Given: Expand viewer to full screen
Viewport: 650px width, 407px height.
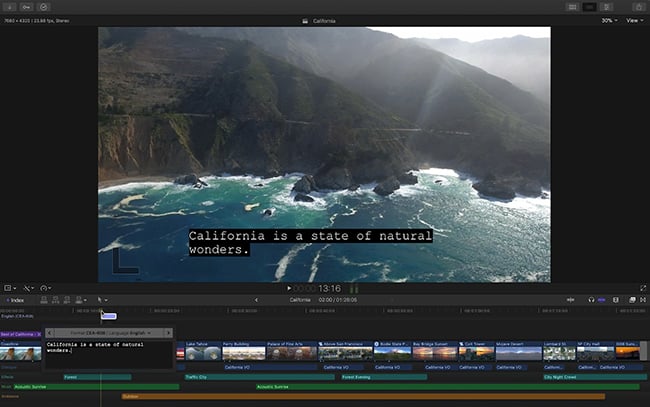Looking at the screenshot, I should pos(643,288).
